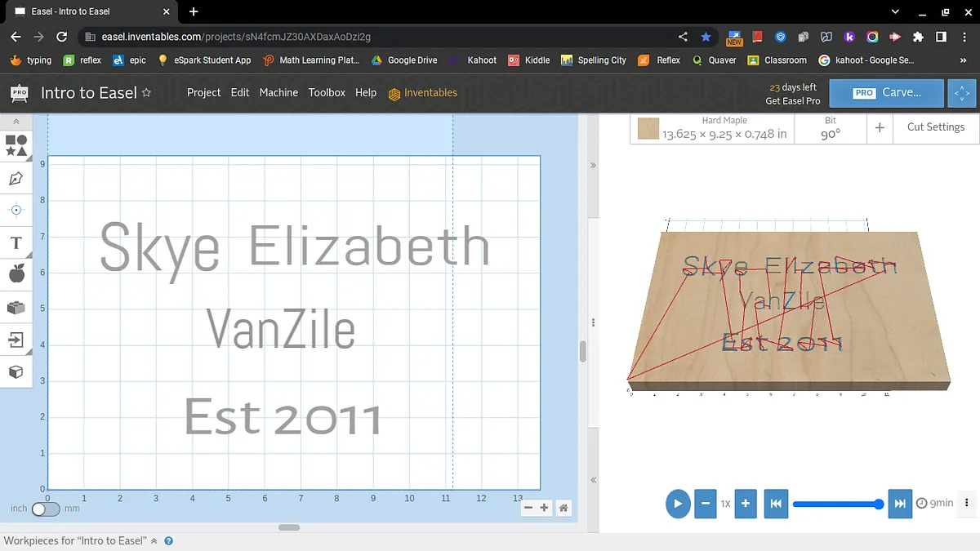Toggle units between inch and mm
The image size is (980, 551).
45,509
